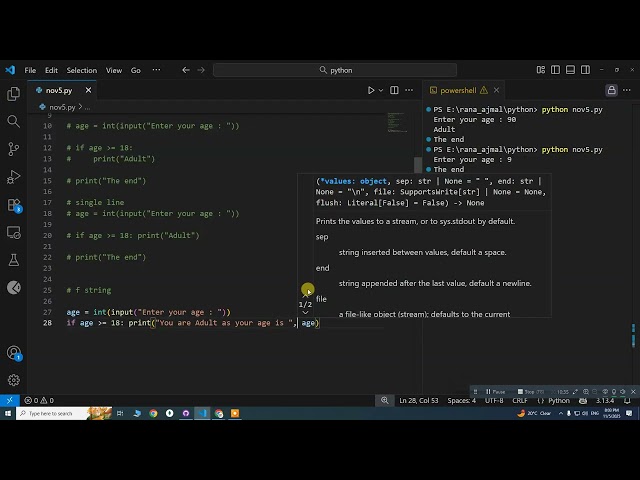Go forward using navigation arrow
The height and width of the screenshot is (480, 640).
(201, 70)
